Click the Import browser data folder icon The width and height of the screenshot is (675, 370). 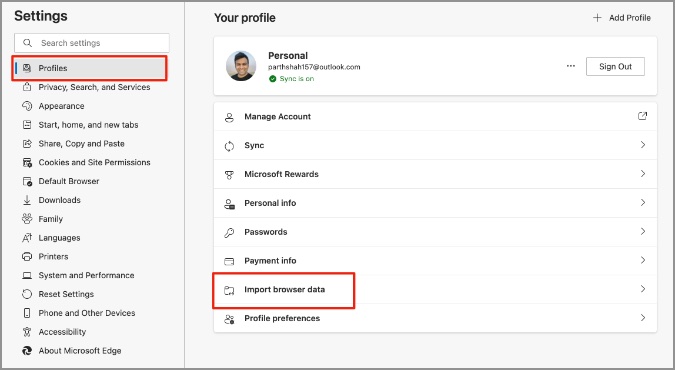(x=229, y=290)
